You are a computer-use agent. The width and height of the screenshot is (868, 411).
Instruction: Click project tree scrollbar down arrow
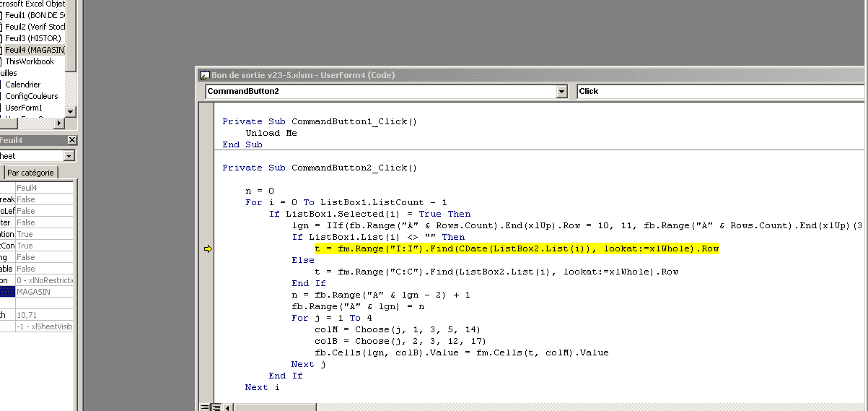point(71,112)
